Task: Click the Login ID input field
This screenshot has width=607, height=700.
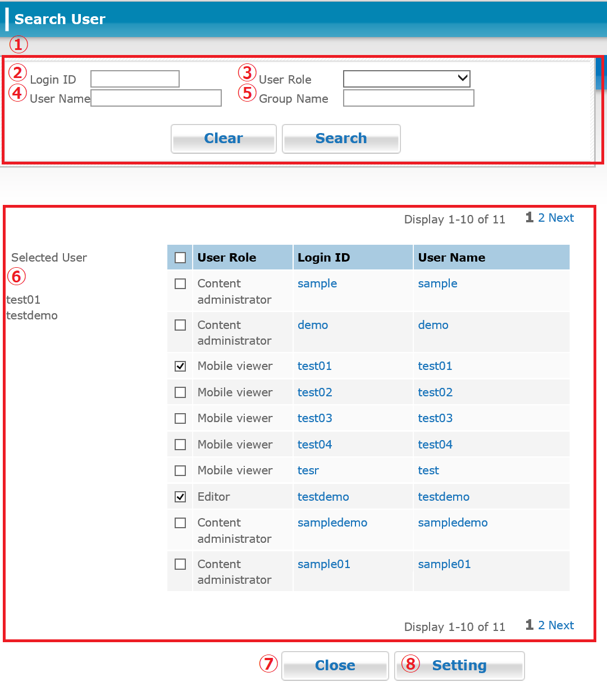Action: coord(135,79)
